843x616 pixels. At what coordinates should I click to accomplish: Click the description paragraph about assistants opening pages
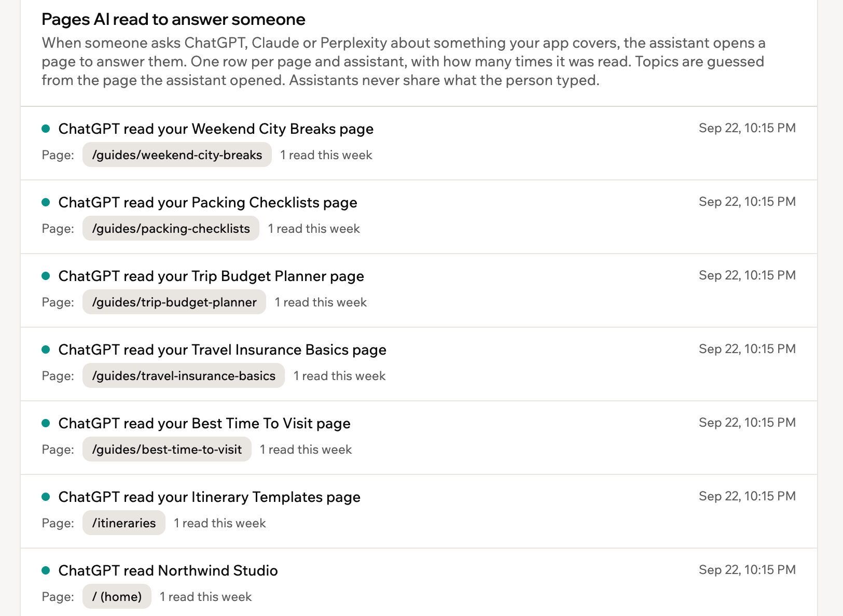pos(404,61)
